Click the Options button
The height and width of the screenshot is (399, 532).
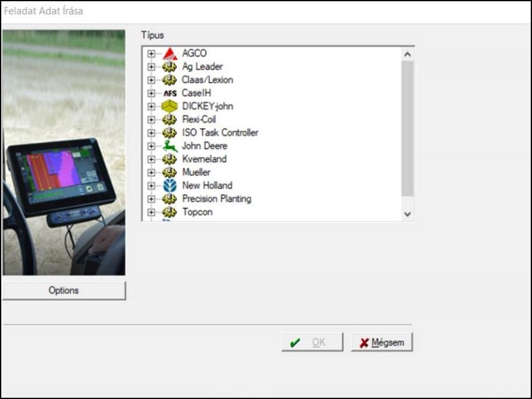[64, 291]
